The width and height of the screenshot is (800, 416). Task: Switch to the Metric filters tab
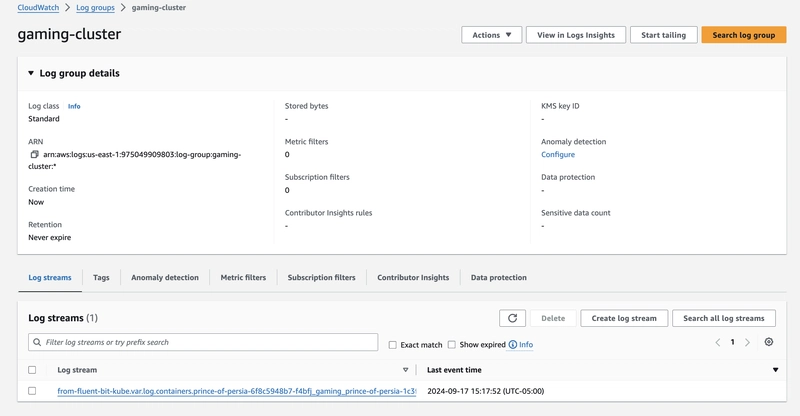pos(243,277)
